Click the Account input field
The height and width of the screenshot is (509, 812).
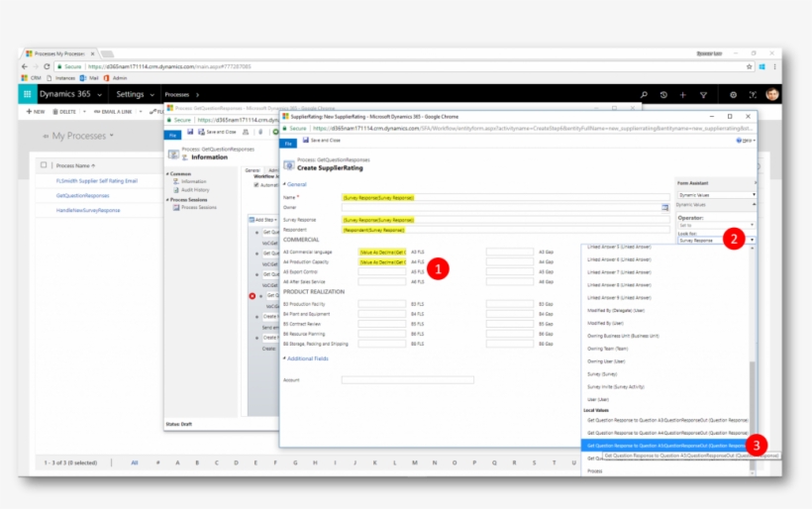point(407,379)
